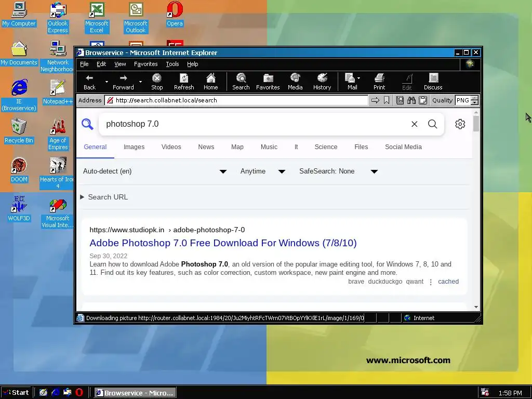
Task: Click the Go arrow beside the address bar
Action: point(375,100)
